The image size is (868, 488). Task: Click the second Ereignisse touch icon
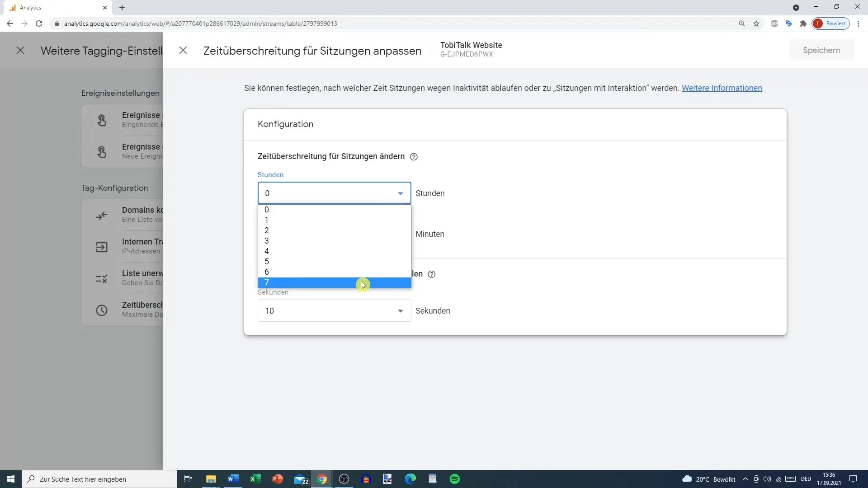coord(102,152)
